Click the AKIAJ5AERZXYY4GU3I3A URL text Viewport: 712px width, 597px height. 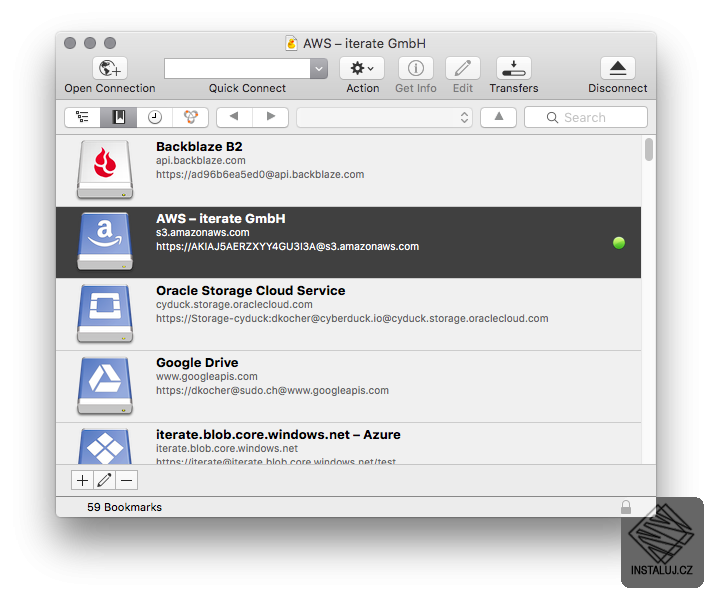(x=287, y=247)
